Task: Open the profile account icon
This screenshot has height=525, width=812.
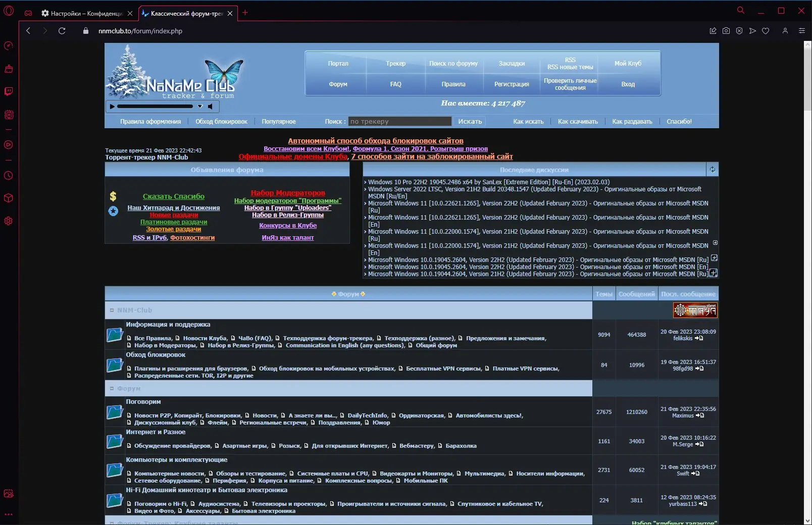Action: [x=785, y=31]
